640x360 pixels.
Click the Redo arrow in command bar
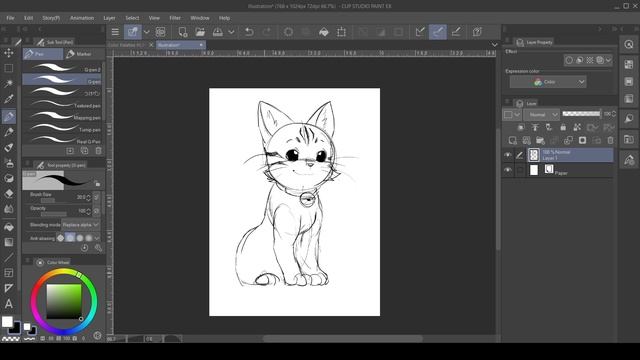[267, 32]
